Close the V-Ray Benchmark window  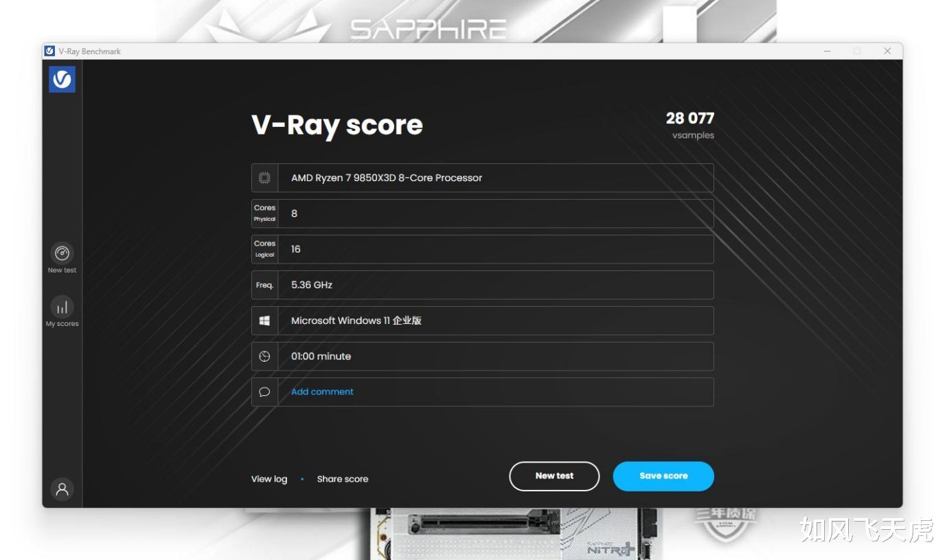tap(887, 51)
